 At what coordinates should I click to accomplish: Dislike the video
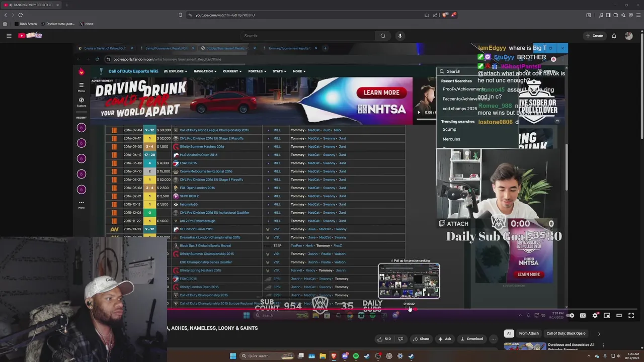400,339
